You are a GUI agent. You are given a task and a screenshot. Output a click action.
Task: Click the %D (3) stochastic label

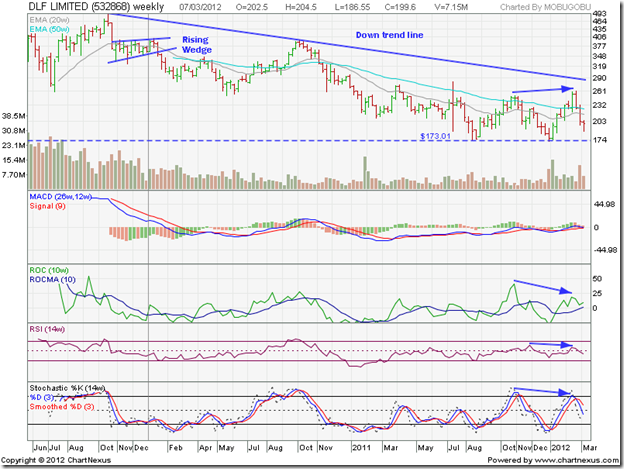click(41, 397)
